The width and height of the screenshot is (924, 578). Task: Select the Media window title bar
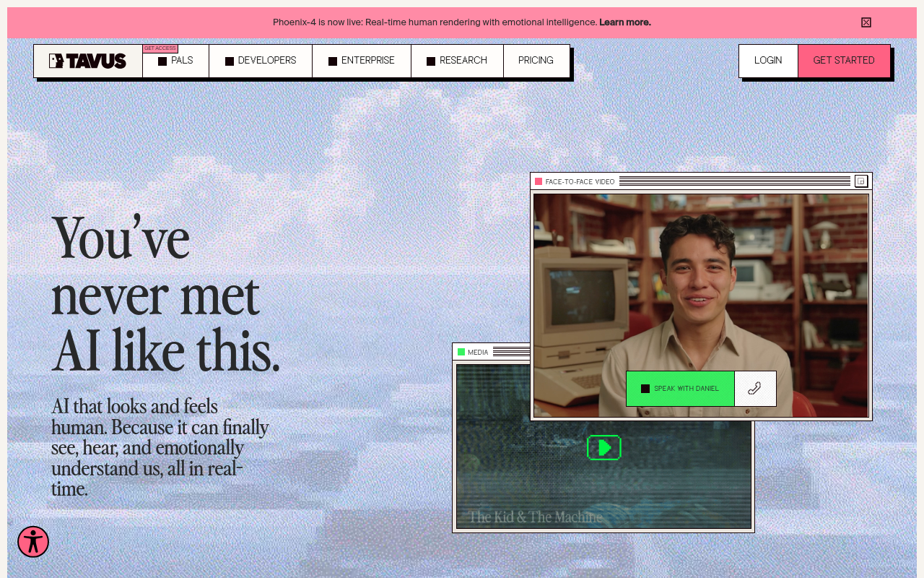pyautogui.click(x=492, y=352)
